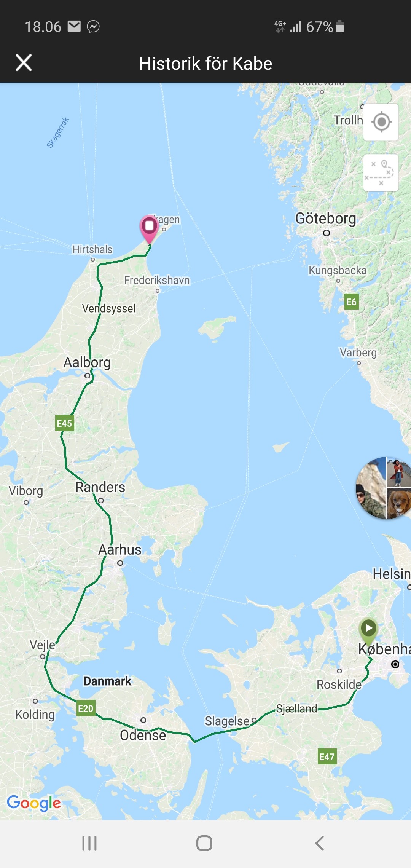Tap the Odense city label
411x868 pixels.
click(x=143, y=735)
